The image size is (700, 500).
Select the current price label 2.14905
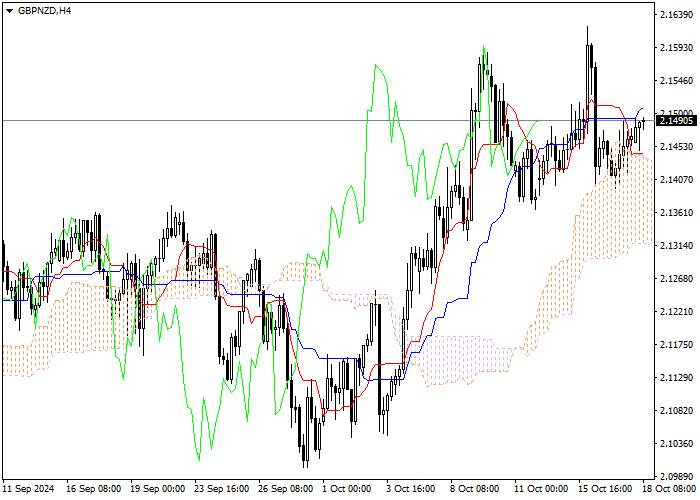tap(676, 121)
